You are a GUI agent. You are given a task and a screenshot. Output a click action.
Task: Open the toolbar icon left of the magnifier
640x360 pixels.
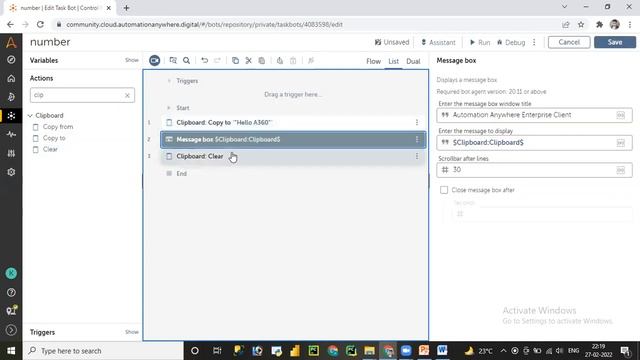click(x=173, y=60)
